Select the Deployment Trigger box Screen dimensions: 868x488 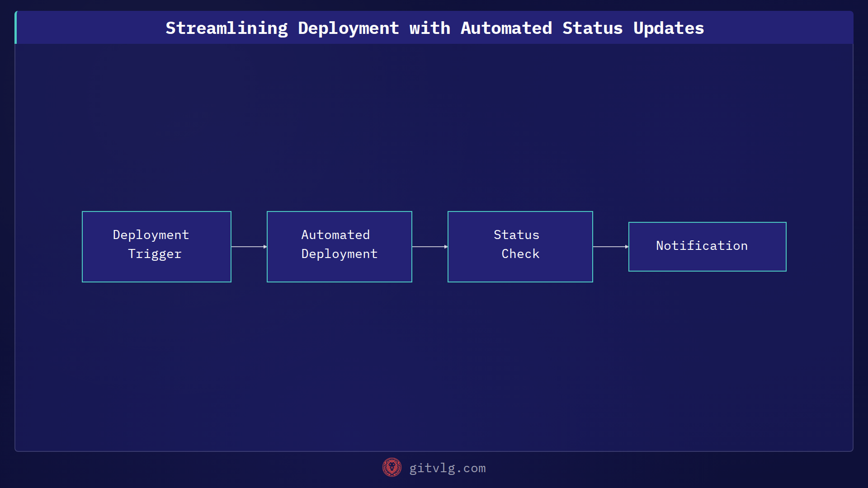click(x=156, y=247)
